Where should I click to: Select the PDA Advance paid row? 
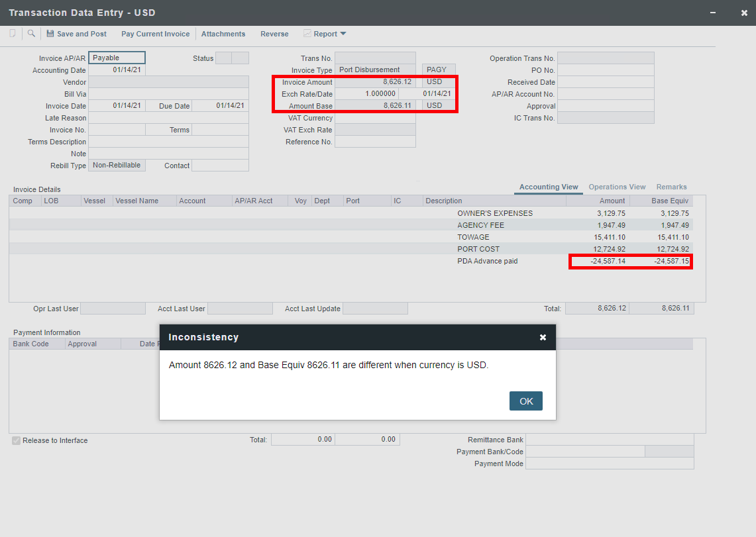pyautogui.click(x=487, y=261)
